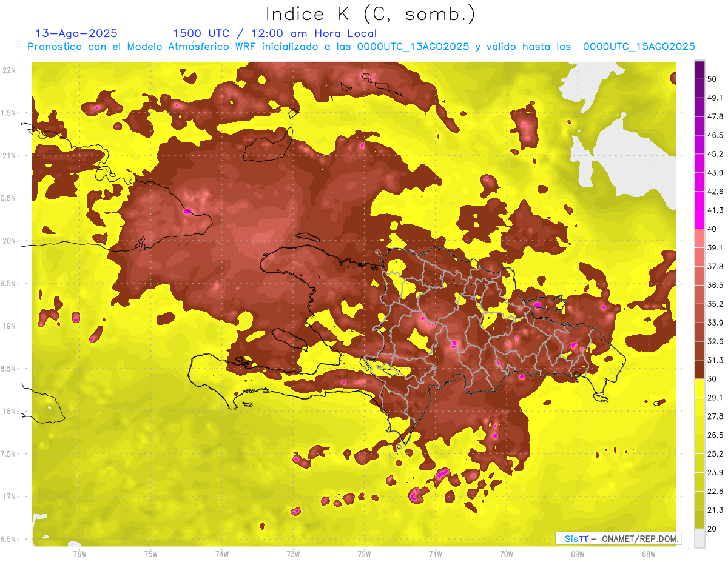Click the bright yellow legend band between 29.1 and 30
The width and height of the screenshot is (728, 562).
(699, 388)
